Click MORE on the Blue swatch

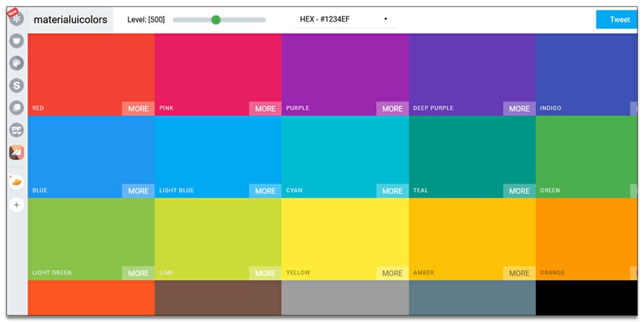(138, 191)
